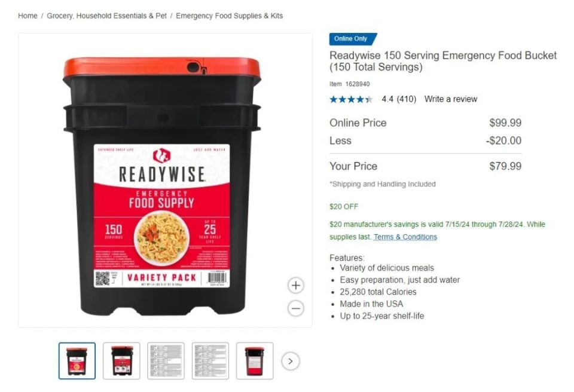Select the fifth bucket back thumbnail

(x=255, y=361)
